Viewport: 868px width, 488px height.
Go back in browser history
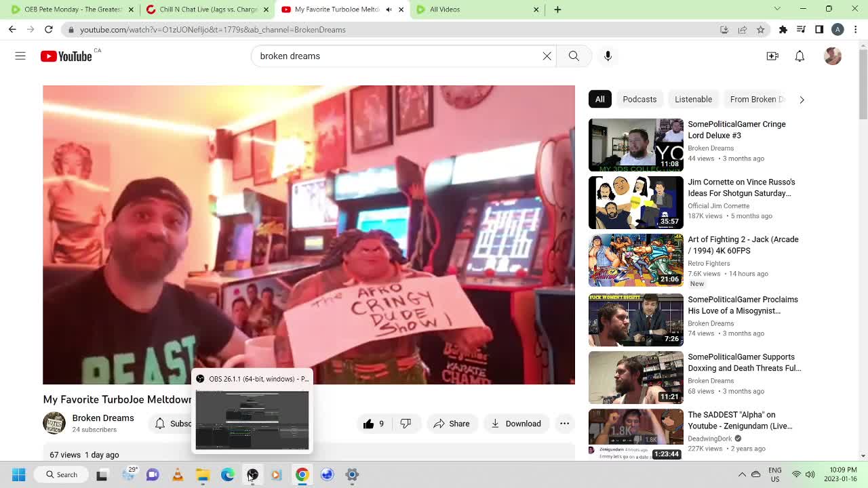(12, 30)
